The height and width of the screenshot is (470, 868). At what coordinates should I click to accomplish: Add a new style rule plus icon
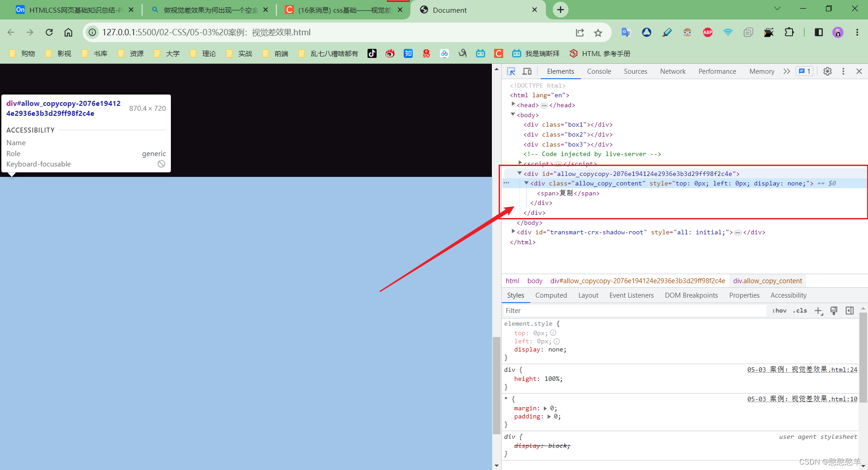[x=818, y=311]
